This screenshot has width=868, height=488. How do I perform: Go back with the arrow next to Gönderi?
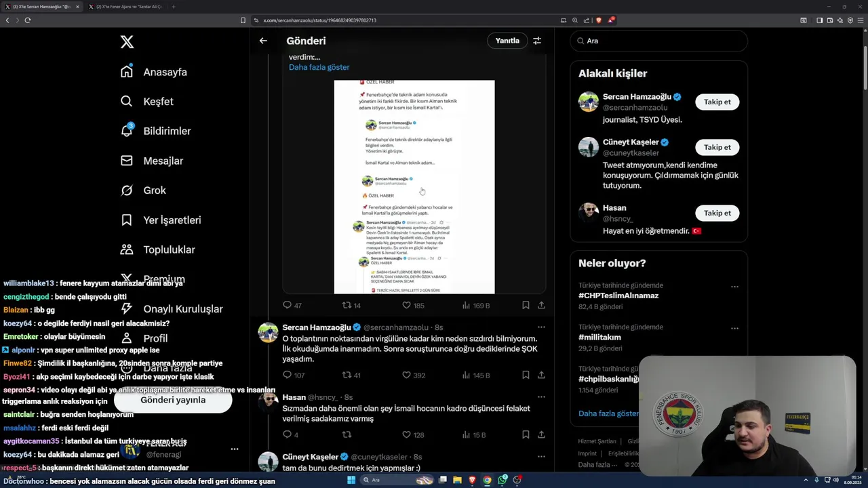coord(263,41)
